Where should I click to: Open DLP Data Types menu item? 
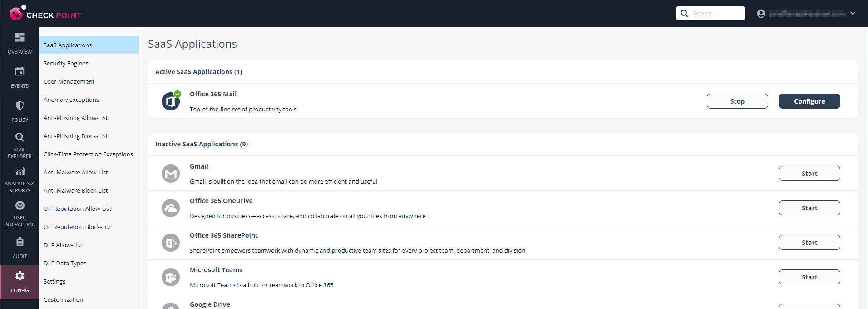[89, 263]
